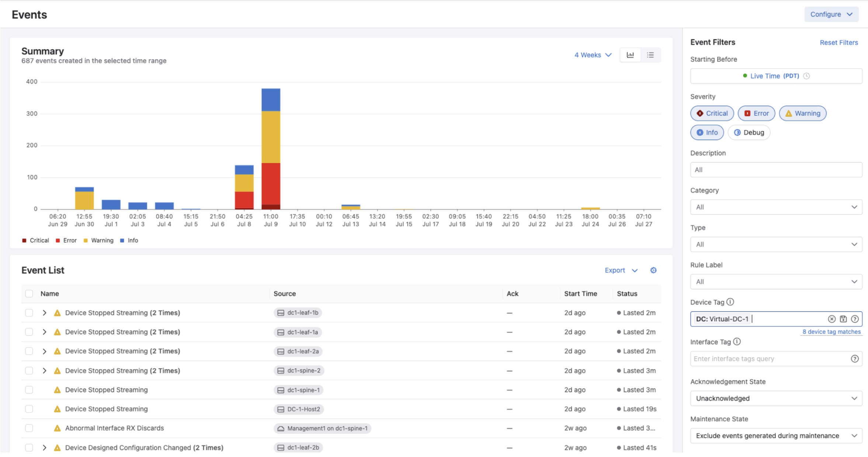Open Acknowledgement State dropdown
868x457 pixels.
tap(776, 398)
